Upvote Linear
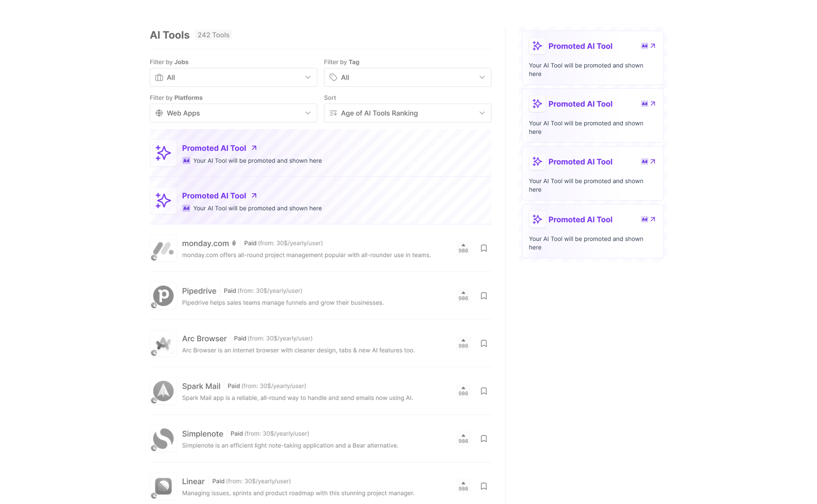Screen dimensions: 817x504 pos(463,486)
